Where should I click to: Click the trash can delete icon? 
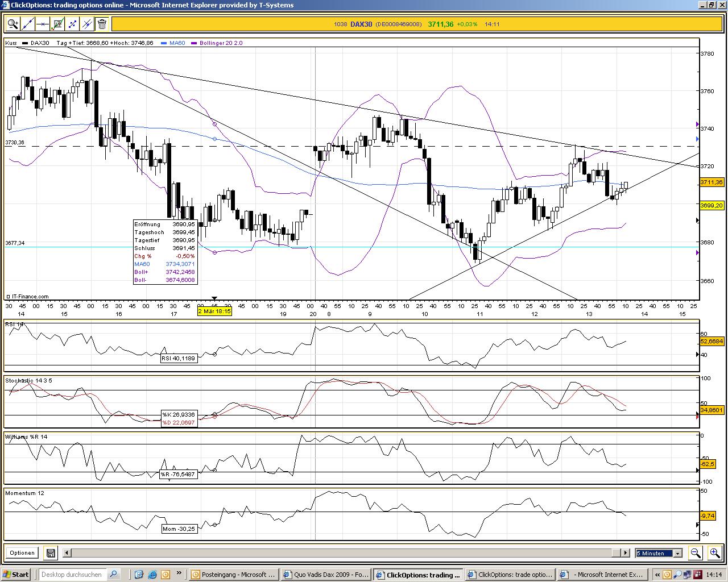point(102,24)
